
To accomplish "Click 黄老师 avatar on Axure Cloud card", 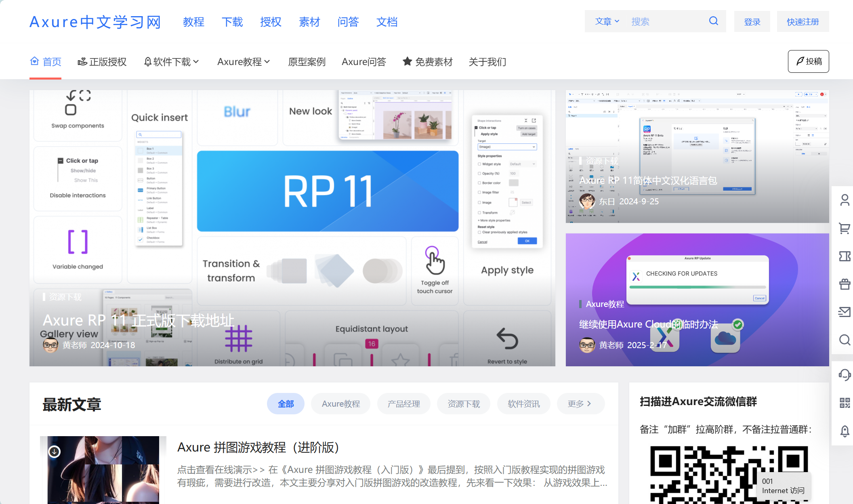I will click(587, 345).
